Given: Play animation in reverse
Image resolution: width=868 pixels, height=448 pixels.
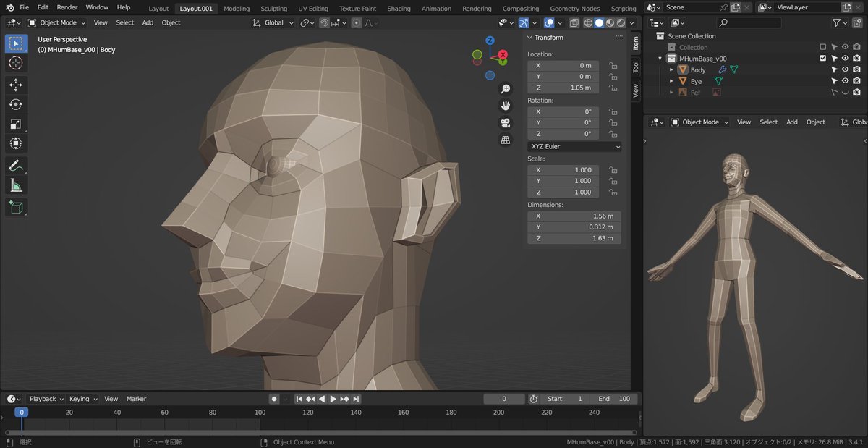Looking at the screenshot, I should coord(322,399).
